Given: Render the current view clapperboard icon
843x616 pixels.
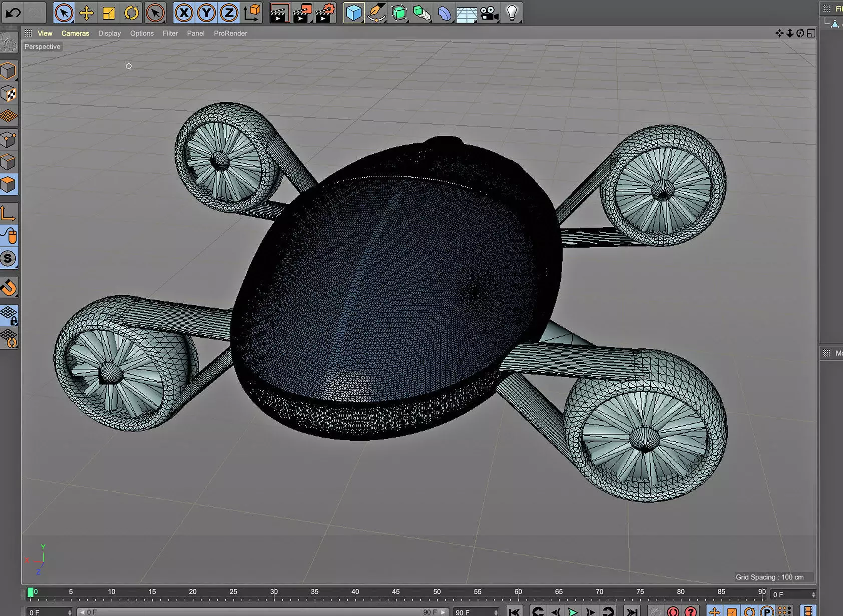Looking at the screenshot, I should coord(279,13).
